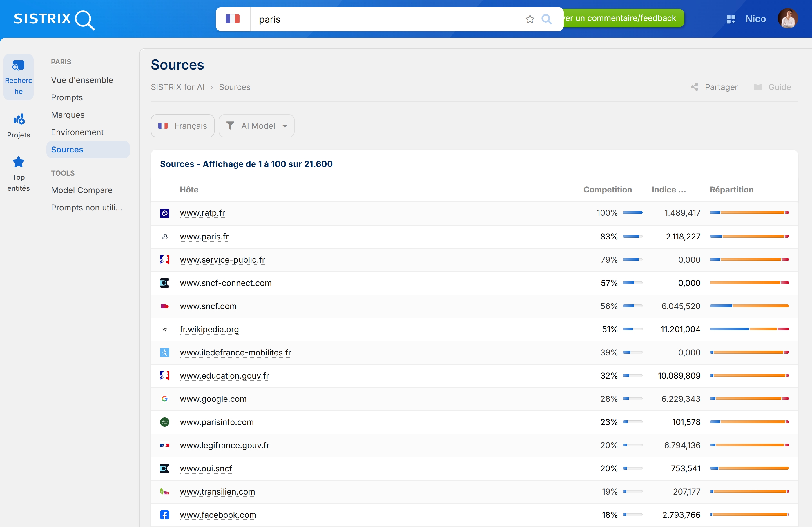Open the Français language selector
The width and height of the screenshot is (812, 527).
[x=182, y=126]
